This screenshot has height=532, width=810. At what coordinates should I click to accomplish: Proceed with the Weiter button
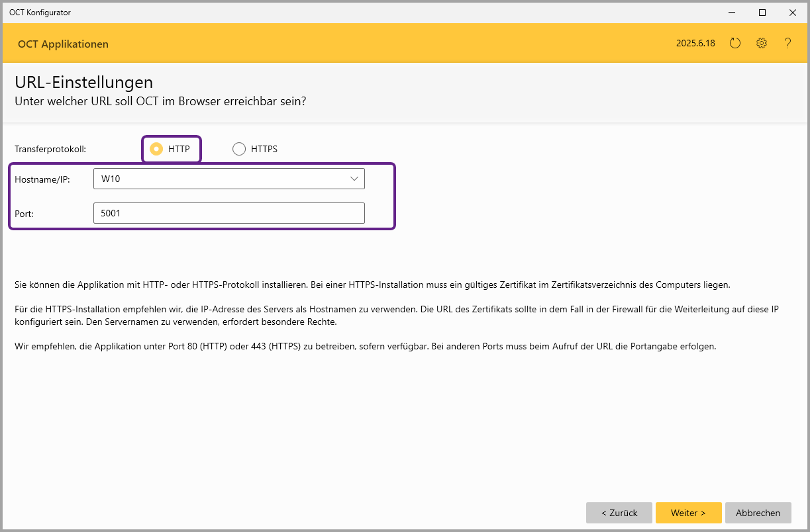688,513
